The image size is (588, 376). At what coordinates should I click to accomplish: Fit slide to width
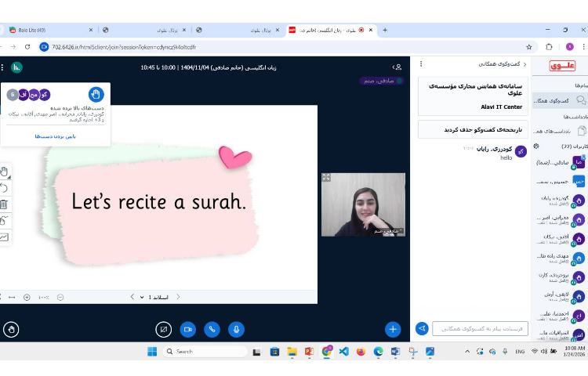[x=12, y=298]
